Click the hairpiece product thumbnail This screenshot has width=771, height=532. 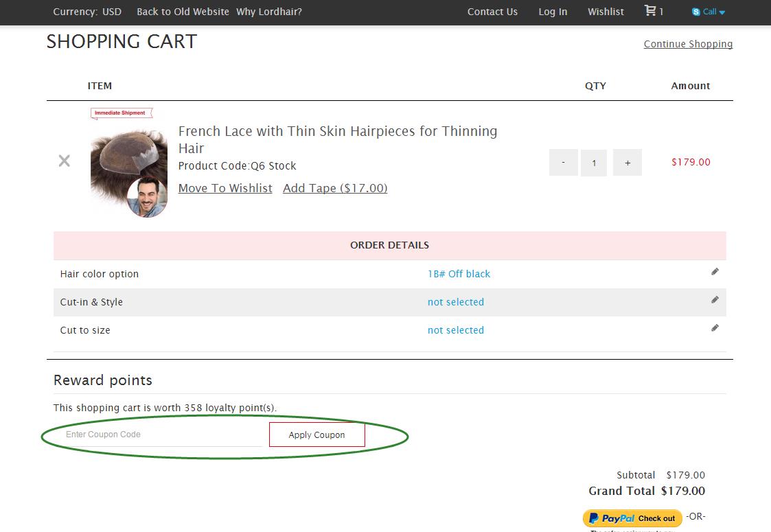pos(128,168)
